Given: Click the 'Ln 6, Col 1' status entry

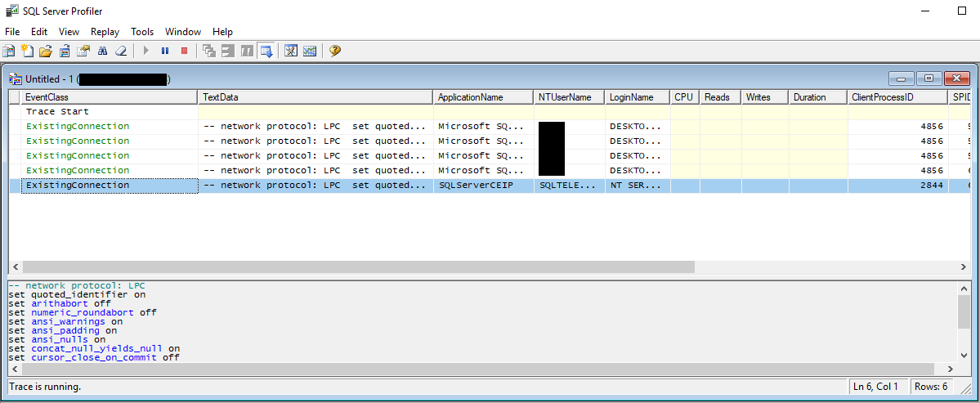Looking at the screenshot, I should [875, 387].
